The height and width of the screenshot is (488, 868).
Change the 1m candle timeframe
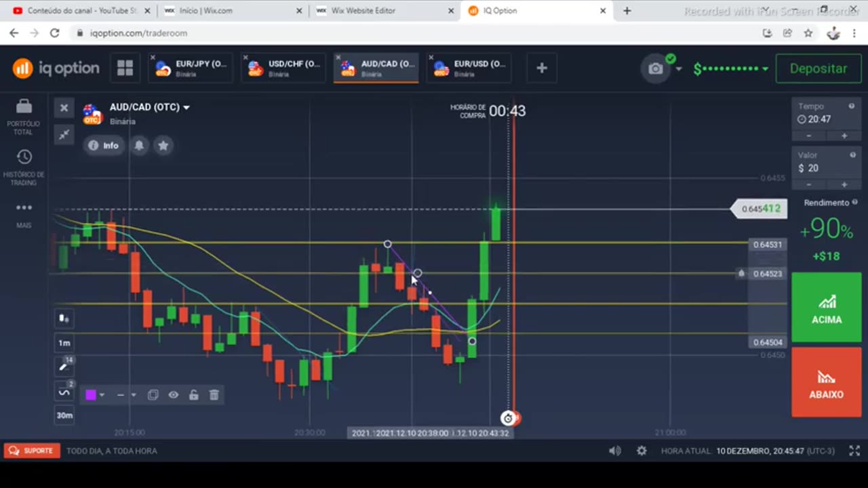coord(64,343)
